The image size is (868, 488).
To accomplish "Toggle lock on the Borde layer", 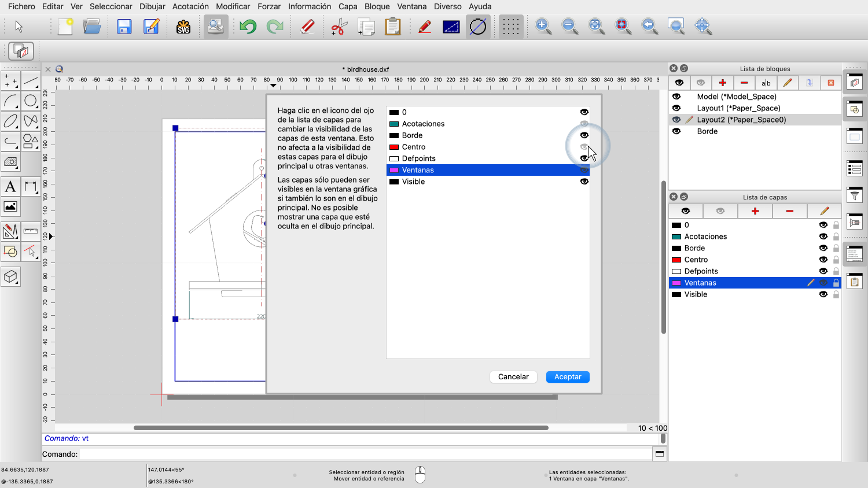I will click(836, 248).
